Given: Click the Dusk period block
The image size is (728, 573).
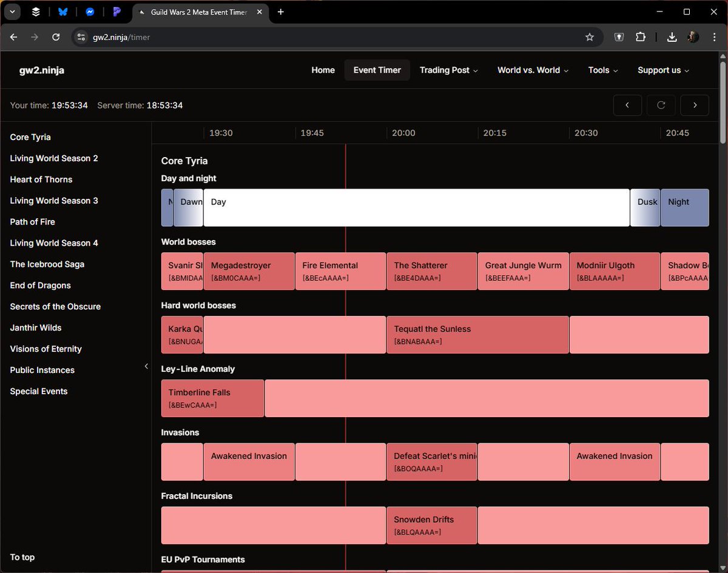Looking at the screenshot, I should click(x=645, y=207).
